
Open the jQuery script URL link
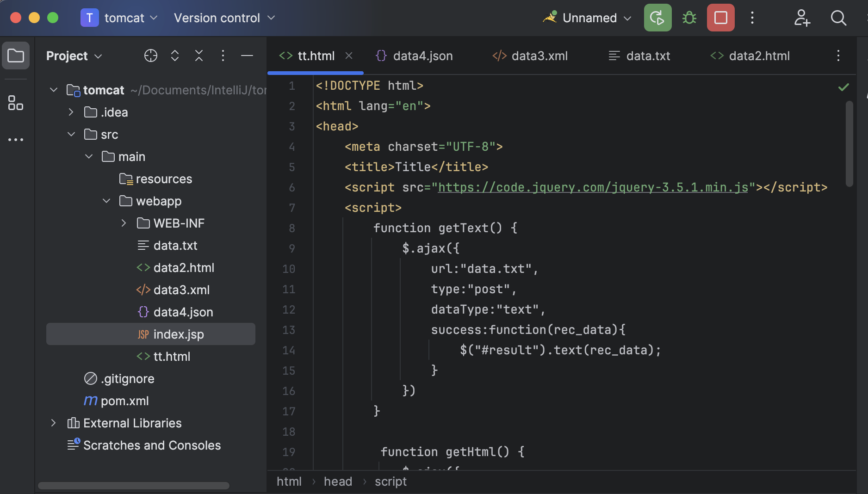(593, 187)
